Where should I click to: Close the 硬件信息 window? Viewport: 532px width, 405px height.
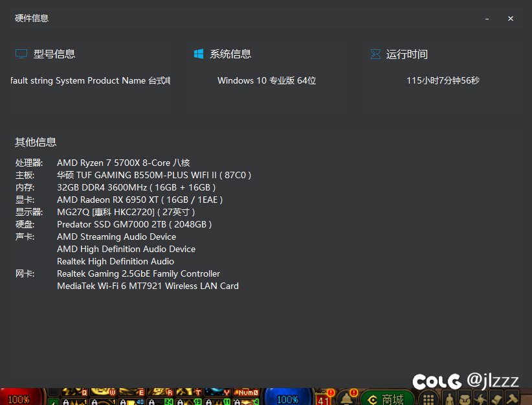click(510, 18)
